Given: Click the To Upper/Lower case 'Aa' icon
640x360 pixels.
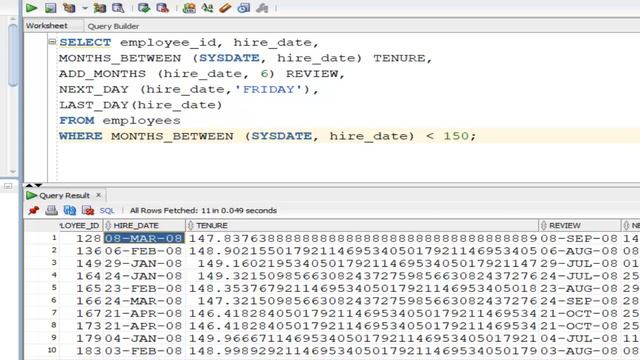Looking at the screenshot, I should 207,8.
